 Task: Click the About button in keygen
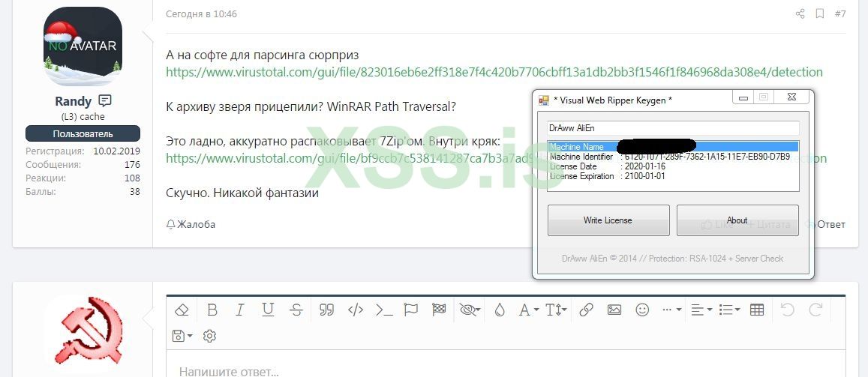pos(737,220)
